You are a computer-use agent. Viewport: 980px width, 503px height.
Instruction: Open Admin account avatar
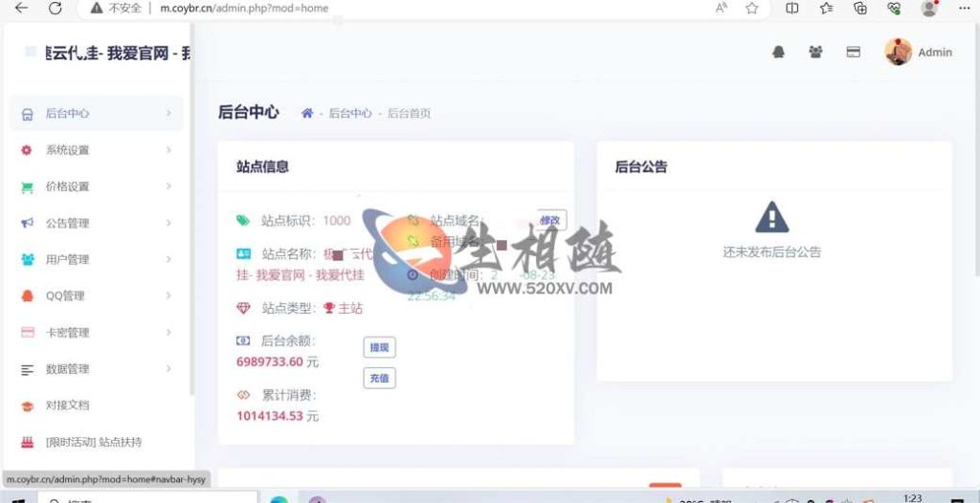point(898,52)
